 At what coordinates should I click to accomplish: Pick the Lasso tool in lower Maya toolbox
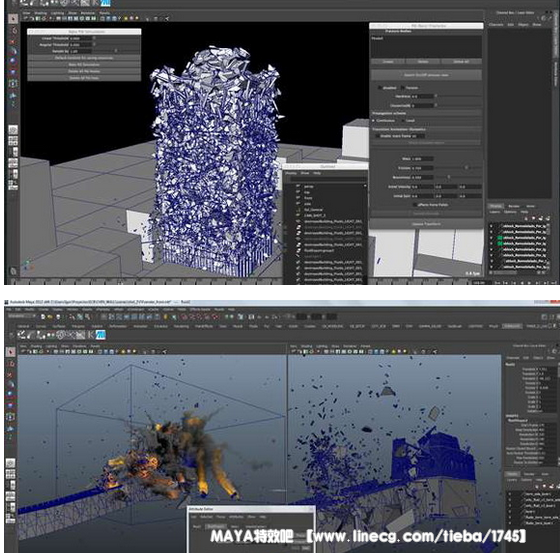click(x=11, y=363)
